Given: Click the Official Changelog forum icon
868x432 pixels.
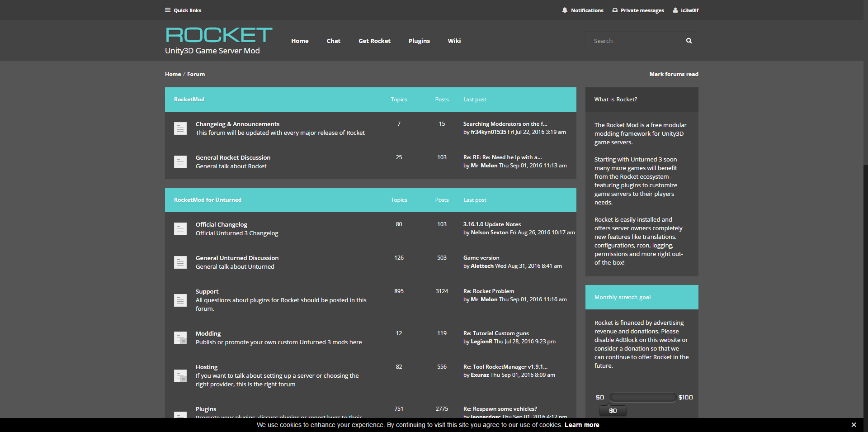Looking at the screenshot, I should pyautogui.click(x=180, y=229).
